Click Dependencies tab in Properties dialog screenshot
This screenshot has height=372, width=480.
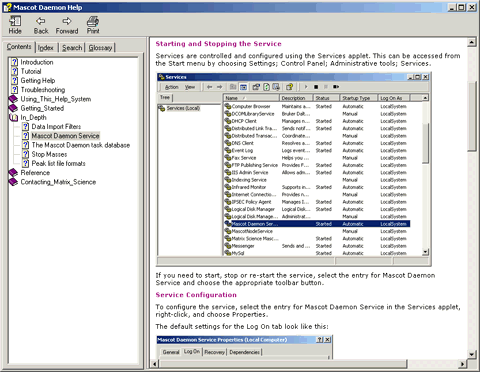(x=244, y=352)
